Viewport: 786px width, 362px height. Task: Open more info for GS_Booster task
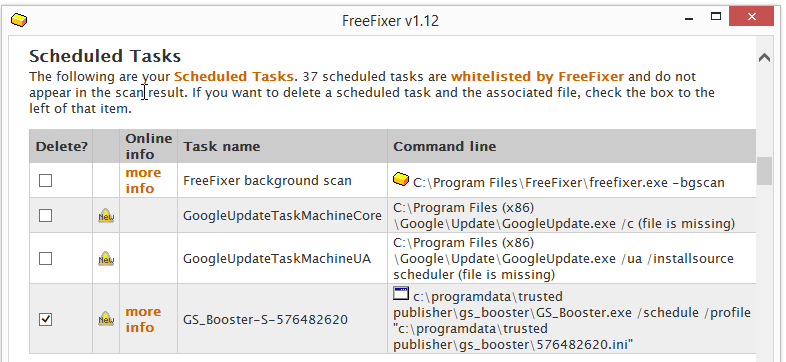(143, 319)
